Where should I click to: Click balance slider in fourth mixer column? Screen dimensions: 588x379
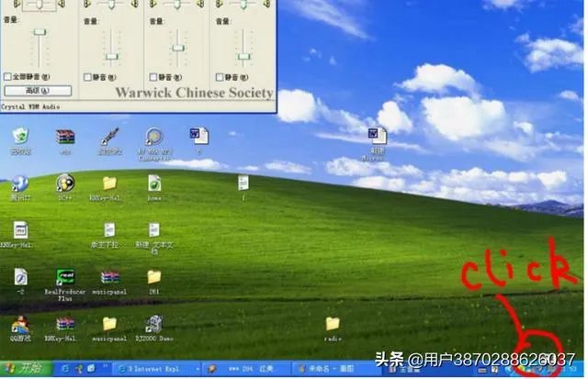(x=243, y=4)
